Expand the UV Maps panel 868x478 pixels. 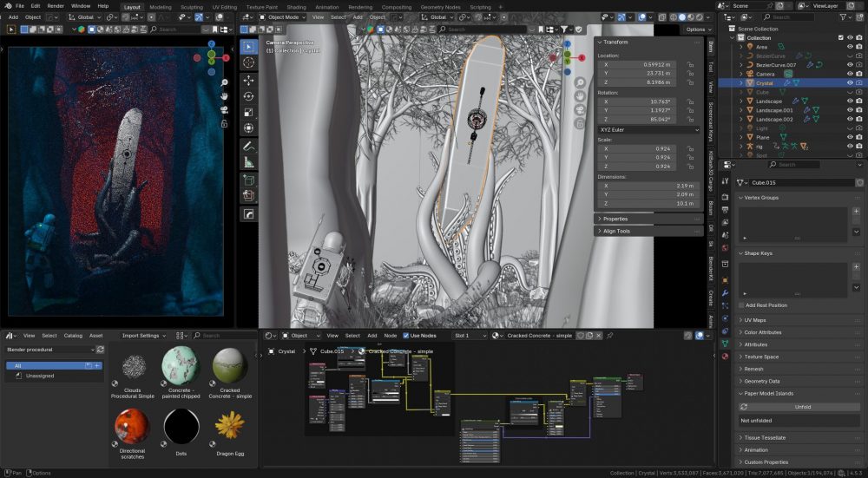click(753, 320)
